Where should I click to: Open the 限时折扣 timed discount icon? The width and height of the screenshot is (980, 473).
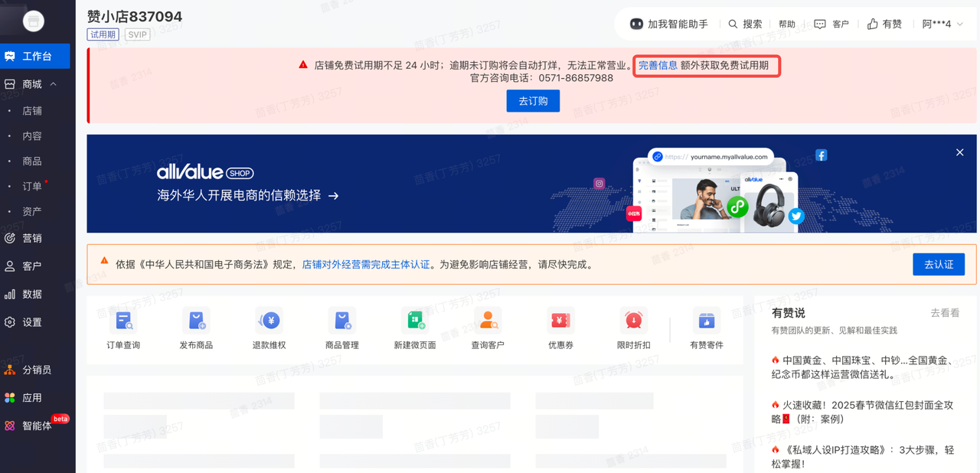tap(633, 321)
